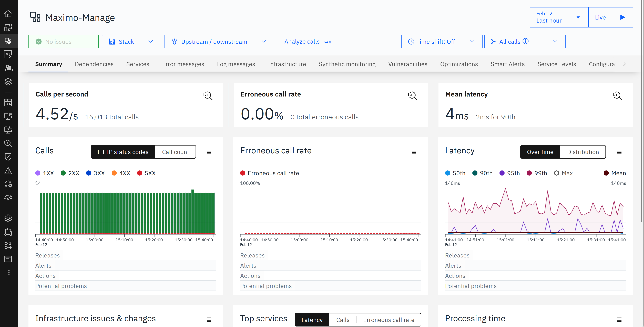
Task: Switch Top services to Erroneous call rate
Action: pos(389,320)
